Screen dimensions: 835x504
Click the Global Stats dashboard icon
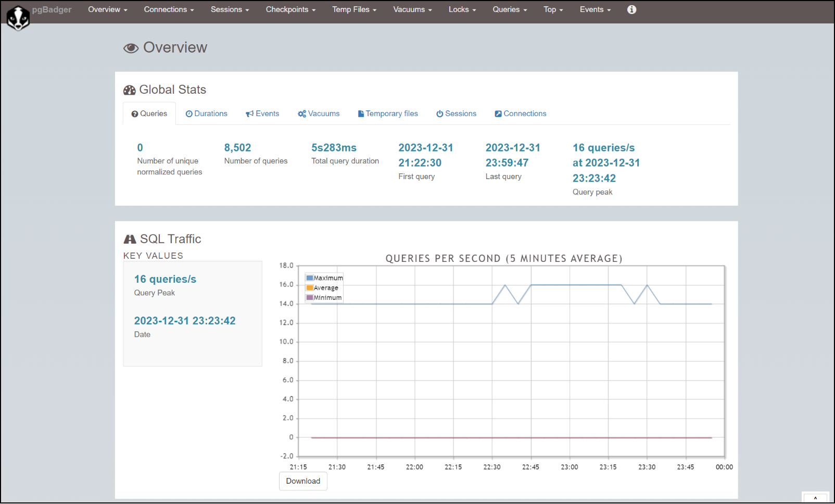tap(129, 90)
